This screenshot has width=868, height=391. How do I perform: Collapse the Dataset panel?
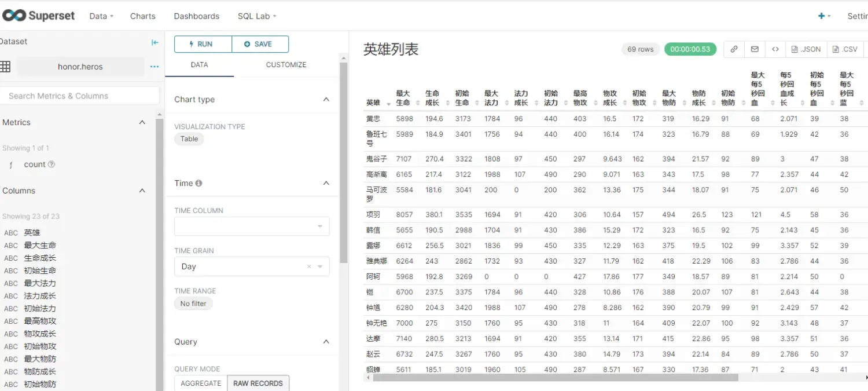153,42
